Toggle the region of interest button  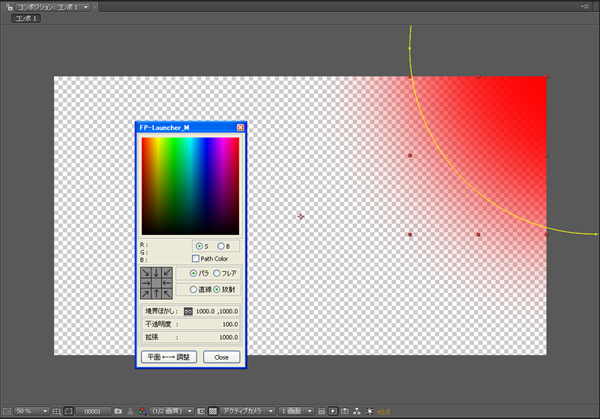click(x=201, y=411)
